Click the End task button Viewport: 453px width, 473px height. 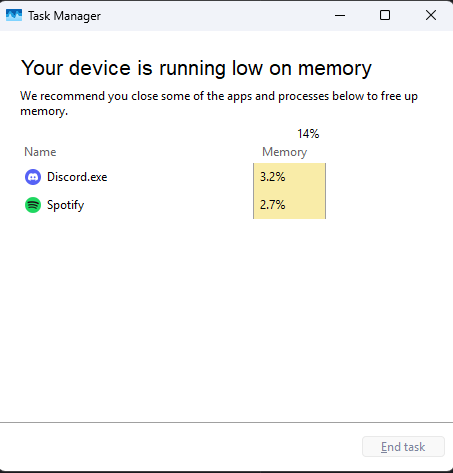(403, 447)
